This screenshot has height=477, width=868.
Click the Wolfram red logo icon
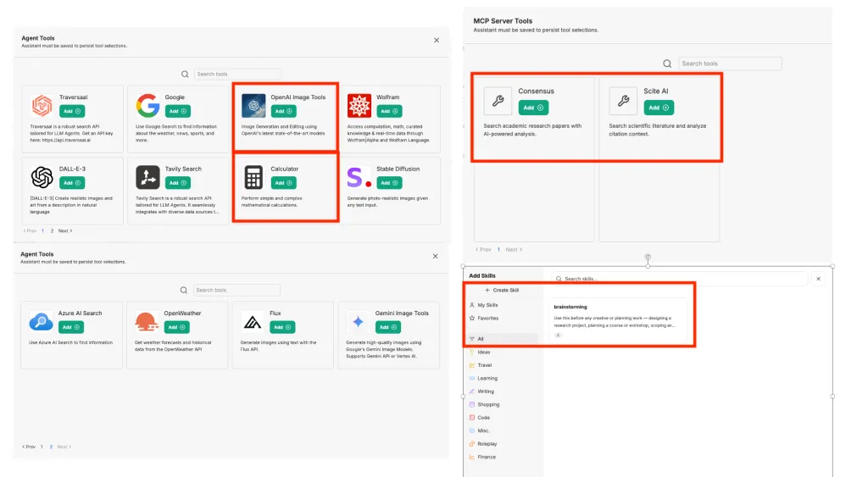359,105
